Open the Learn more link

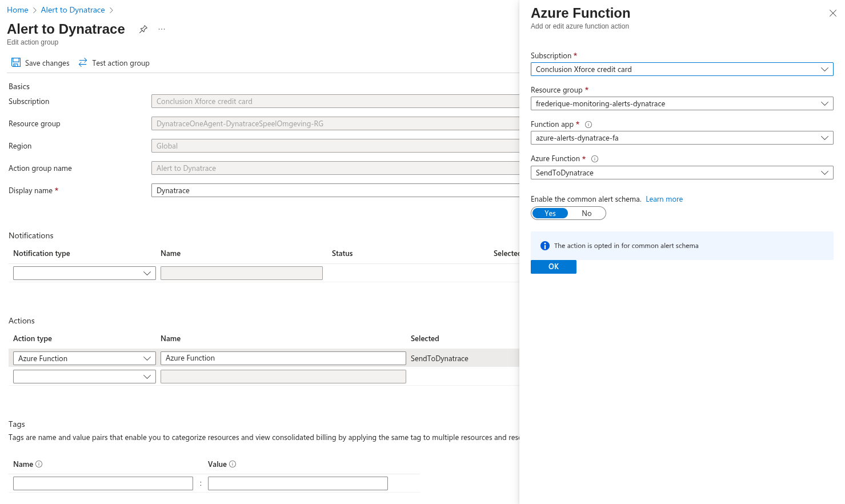tap(664, 199)
